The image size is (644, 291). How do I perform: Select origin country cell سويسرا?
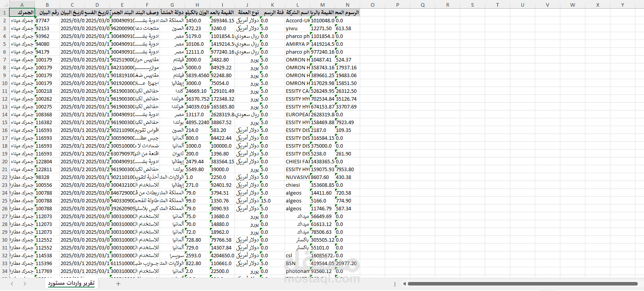pyautogui.click(x=172, y=255)
